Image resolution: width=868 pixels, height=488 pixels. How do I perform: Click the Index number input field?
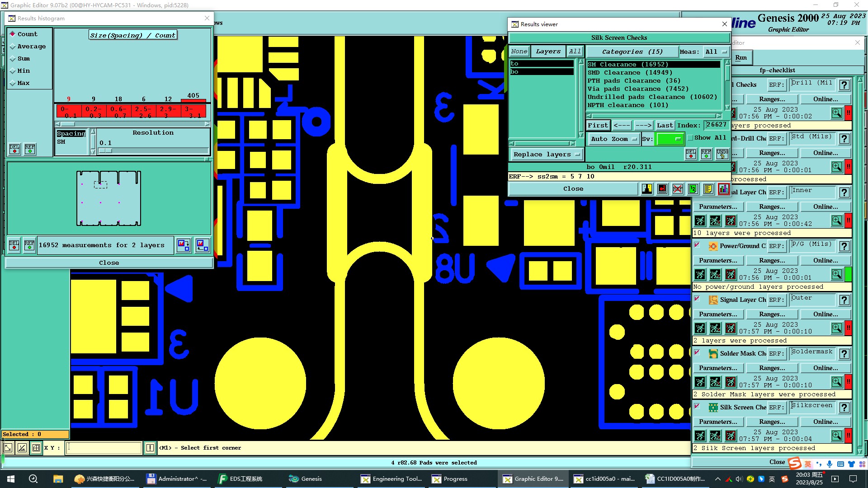click(x=716, y=125)
